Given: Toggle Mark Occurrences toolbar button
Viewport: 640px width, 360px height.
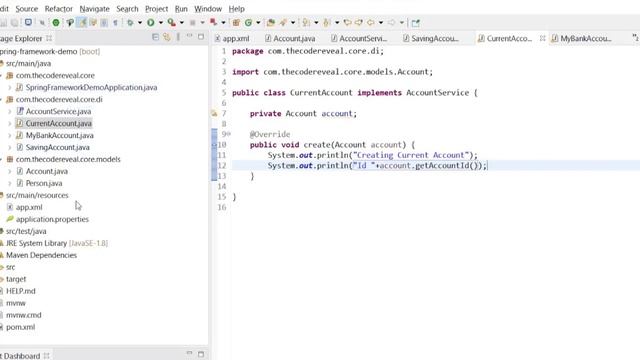Looking at the screenshot, I should point(82,22).
